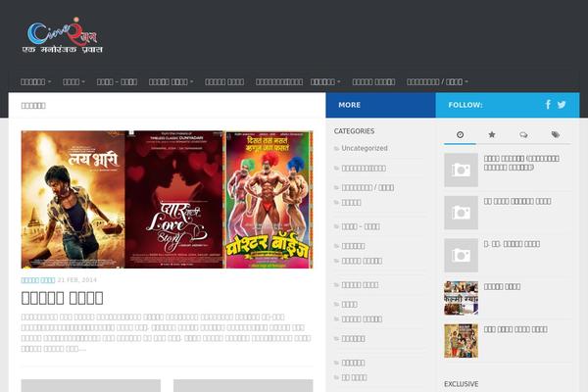The height and width of the screenshot is (392, 588).
Task: Select the MORE sidebar header
Action: point(349,105)
